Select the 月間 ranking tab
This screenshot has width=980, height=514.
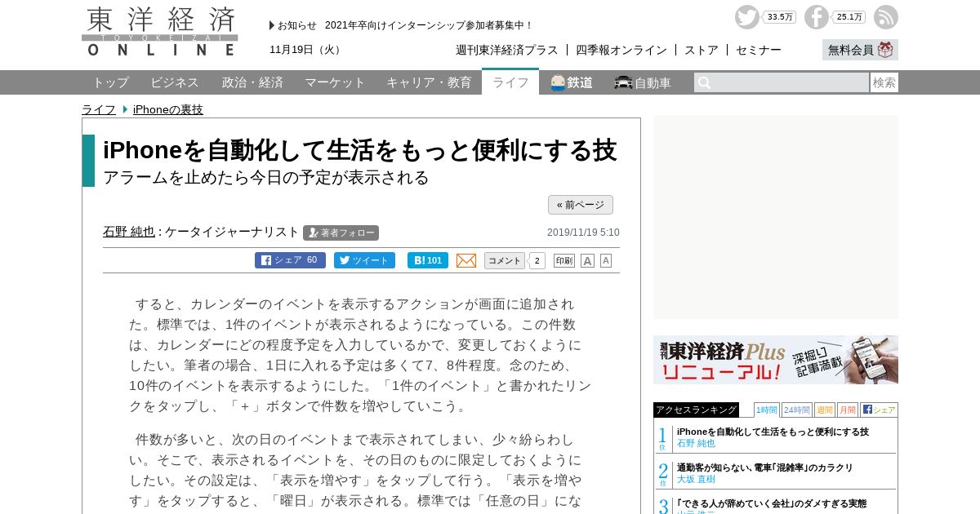pos(847,410)
